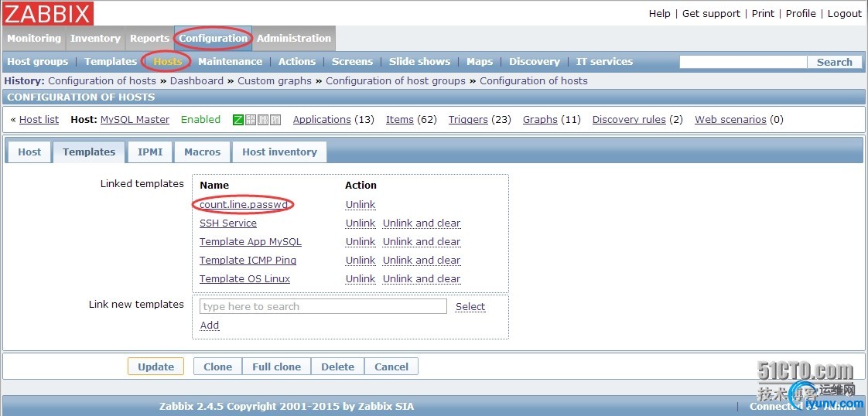Open the Inventory menu
The image size is (868, 416).
95,39
